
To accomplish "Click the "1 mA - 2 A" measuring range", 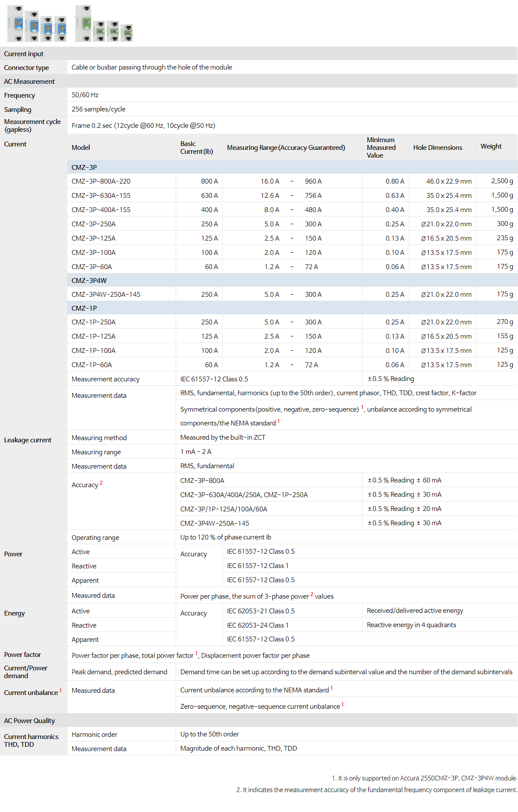I will pos(196,452).
